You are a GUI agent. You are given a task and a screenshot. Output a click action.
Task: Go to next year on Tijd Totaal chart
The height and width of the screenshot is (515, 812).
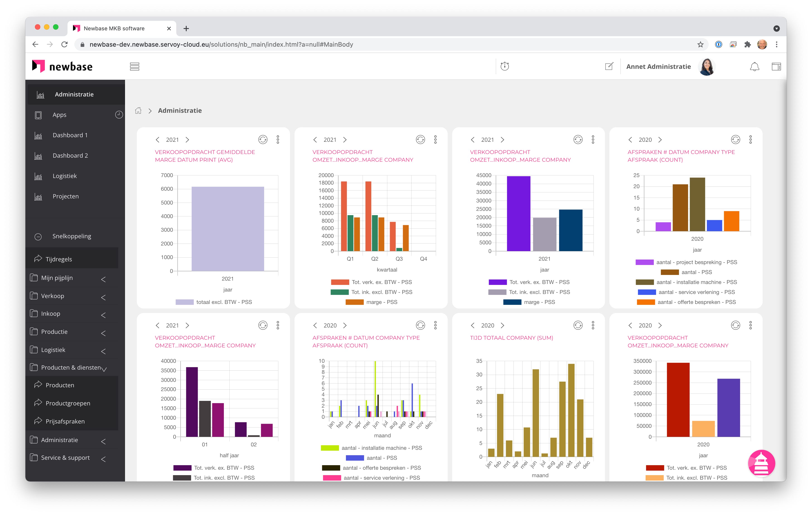503,326
